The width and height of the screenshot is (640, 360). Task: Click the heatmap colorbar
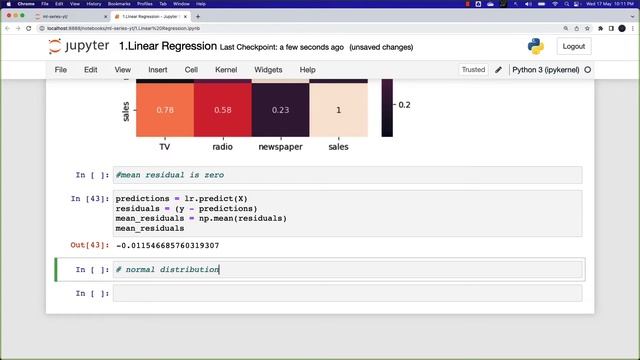[387, 108]
